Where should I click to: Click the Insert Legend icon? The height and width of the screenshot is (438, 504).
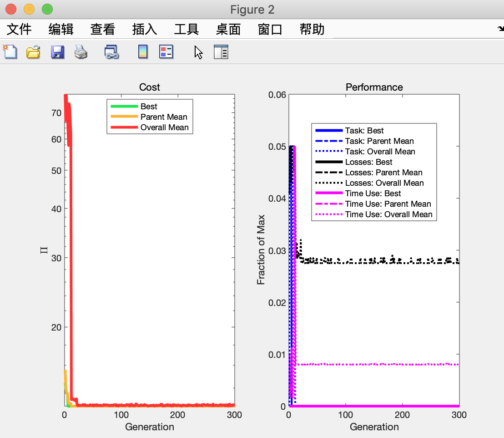coord(166,52)
